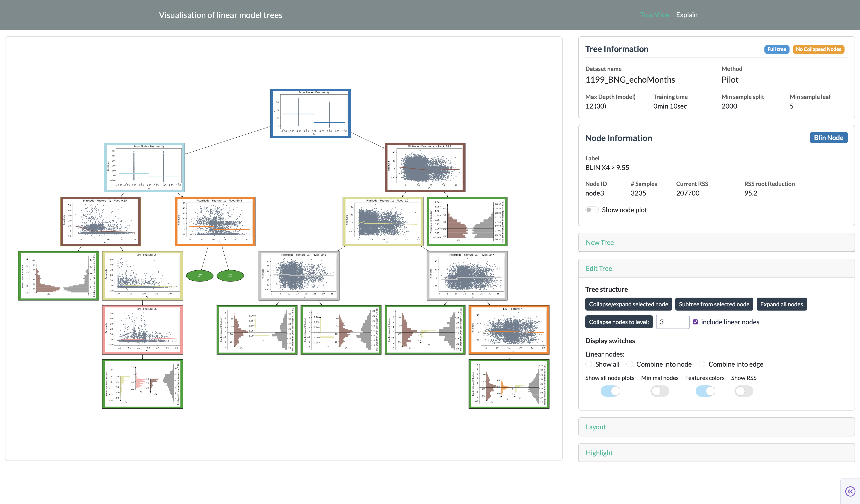Click the green Leaf 15.7 ellipse

tap(200, 276)
